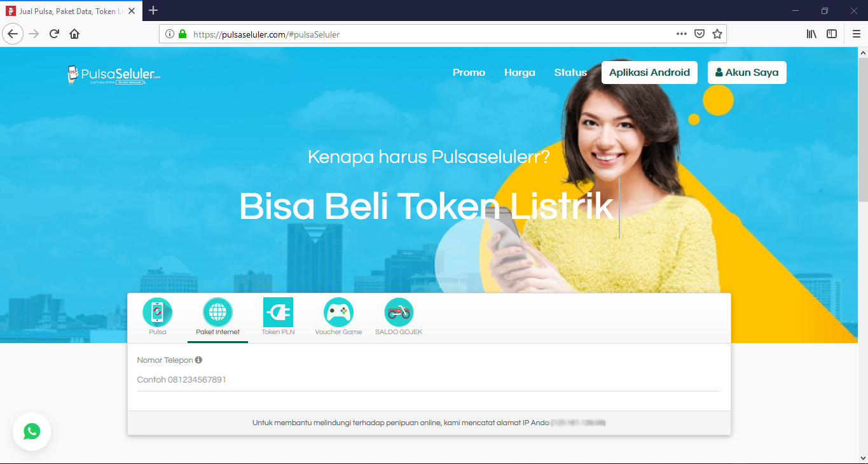Click the "Kenapa harus Pulsaselulerr?" text

(429, 157)
